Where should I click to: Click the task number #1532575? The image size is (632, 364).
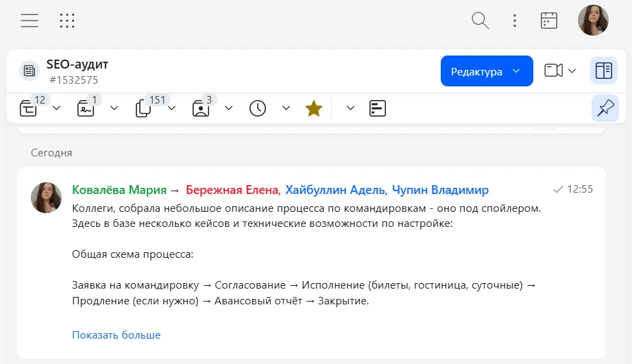[74, 80]
